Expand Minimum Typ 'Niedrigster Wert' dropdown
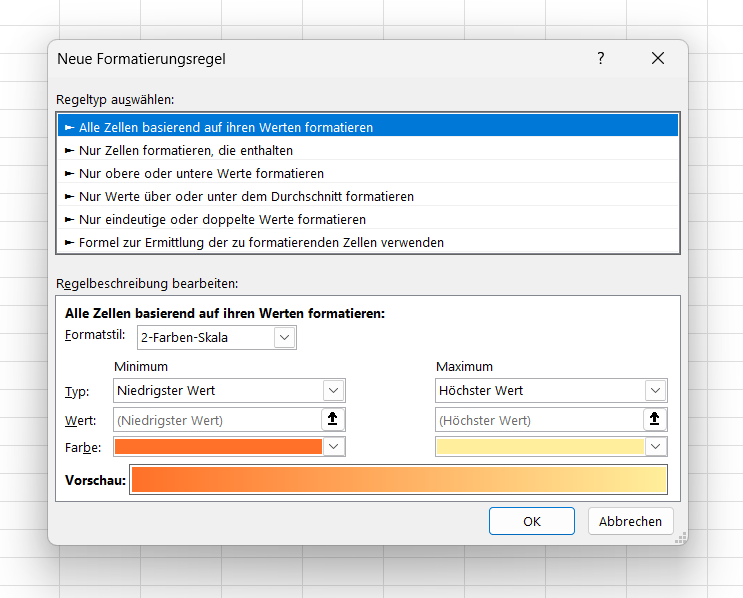The height and width of the screenshot is (598, 743). point(333,390)
